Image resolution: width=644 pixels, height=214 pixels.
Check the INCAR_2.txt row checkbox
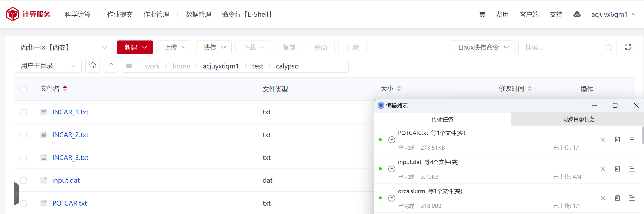coord(23,135)
